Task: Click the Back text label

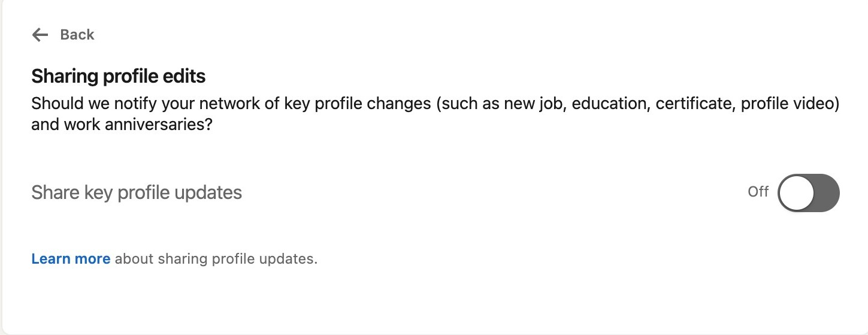Action: pos(77,35)
